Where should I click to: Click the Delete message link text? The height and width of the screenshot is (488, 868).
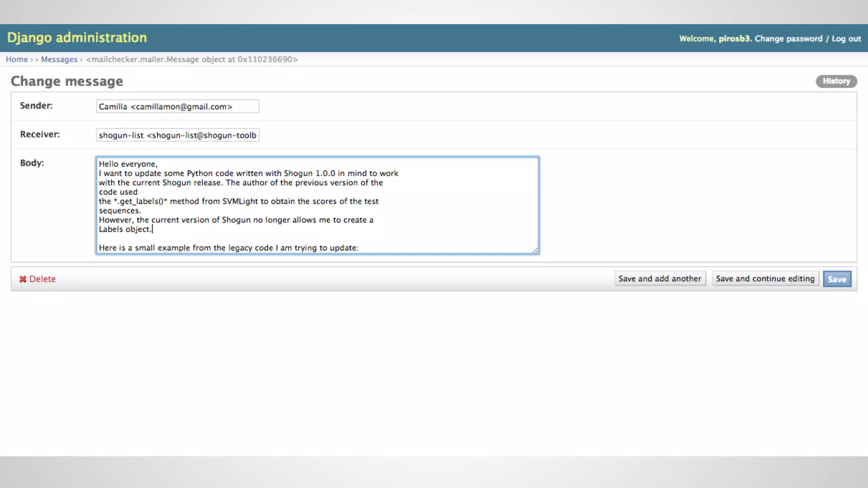point(42,279)
